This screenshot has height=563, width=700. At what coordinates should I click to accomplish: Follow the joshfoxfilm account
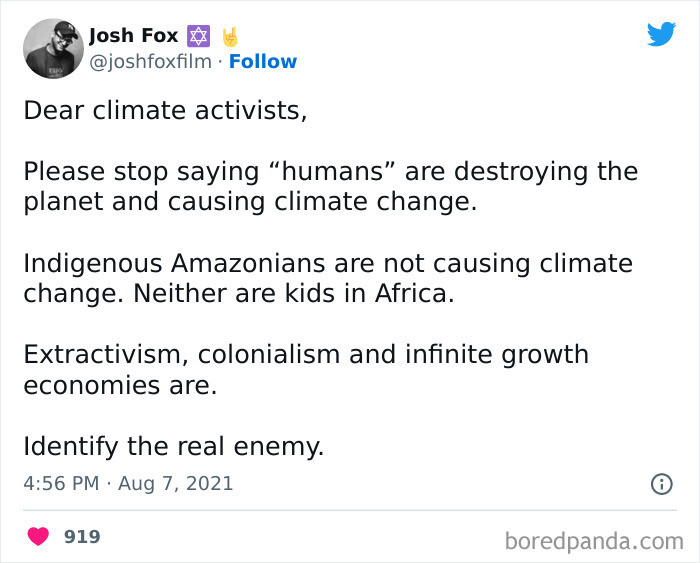[x=263, y=61]
